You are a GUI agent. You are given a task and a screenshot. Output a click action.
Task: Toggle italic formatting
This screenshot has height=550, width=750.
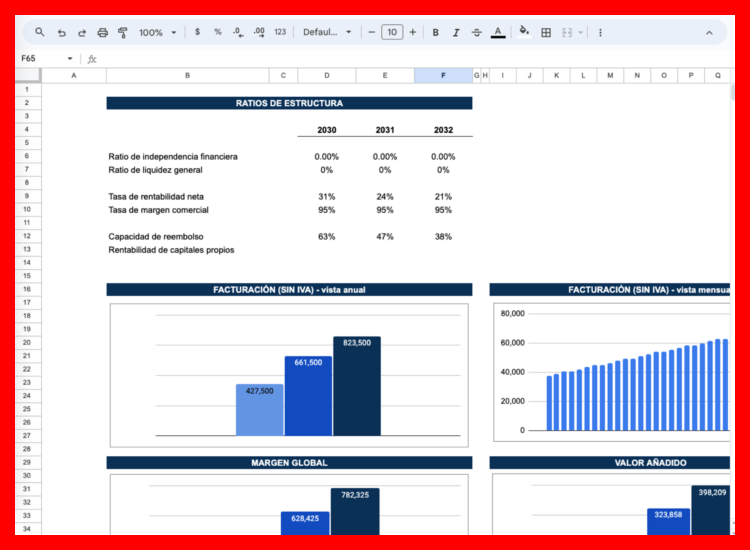[456, 33]
